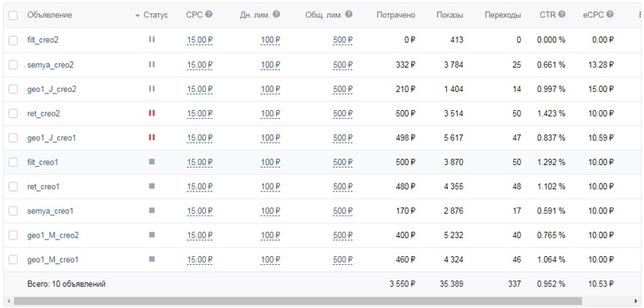The image size is (644, 308).
Task: Check the box for geo1_M_creo1
Action: (x=13, y=260)
